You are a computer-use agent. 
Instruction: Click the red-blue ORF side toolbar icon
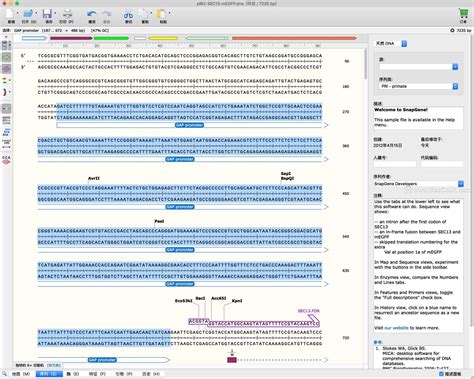[x=5, y=92]
